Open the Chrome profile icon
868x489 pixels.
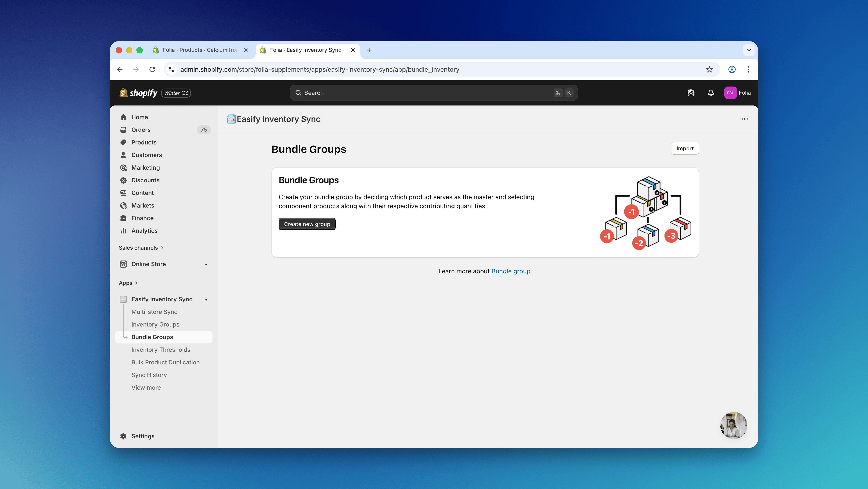(732, 69)
